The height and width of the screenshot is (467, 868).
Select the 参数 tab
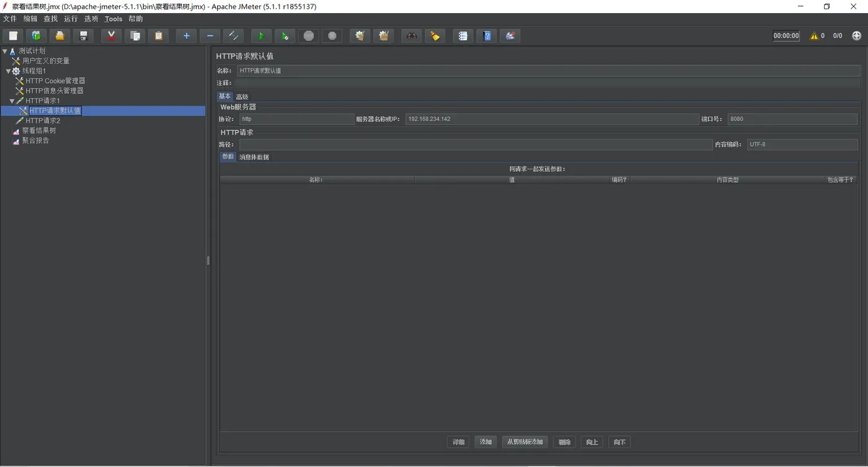click(x=228, y=156)
